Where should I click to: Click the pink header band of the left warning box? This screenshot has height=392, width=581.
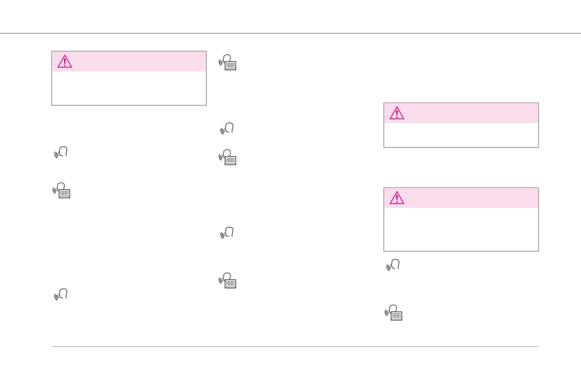pyautogui.click(x=129, y=62)
